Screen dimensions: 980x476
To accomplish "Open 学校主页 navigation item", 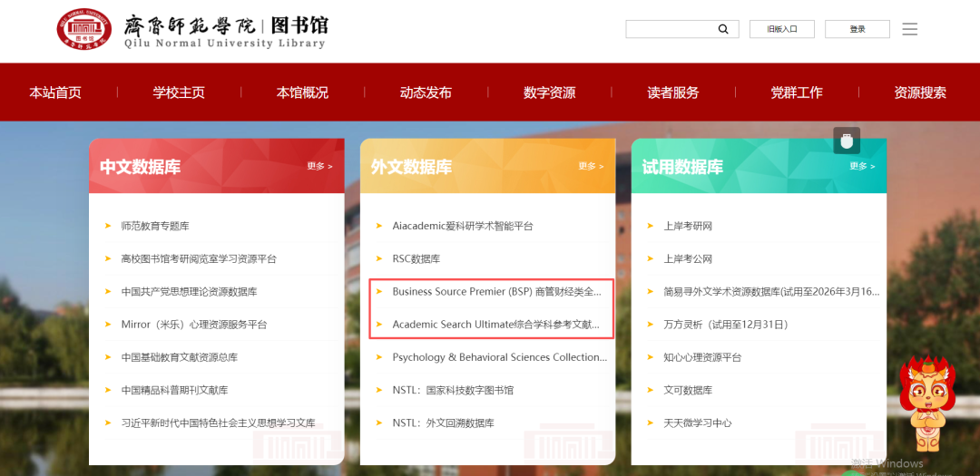I will (x=179, y=93).
